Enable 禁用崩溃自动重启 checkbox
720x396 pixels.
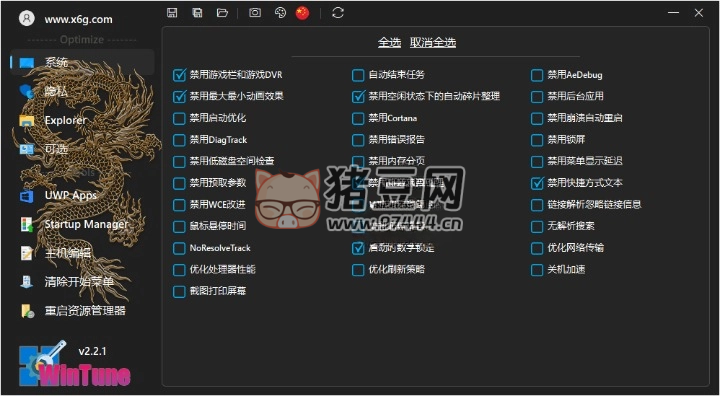(x=537, y=119)
